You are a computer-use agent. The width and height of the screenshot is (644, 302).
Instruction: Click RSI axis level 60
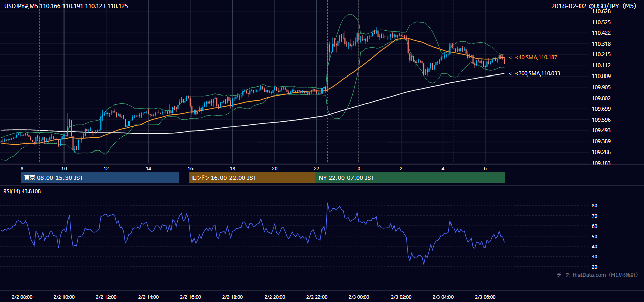[x=595, y=226]
